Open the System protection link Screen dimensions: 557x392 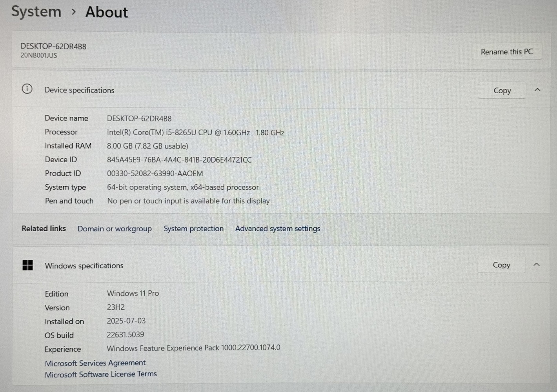(193, 229)
